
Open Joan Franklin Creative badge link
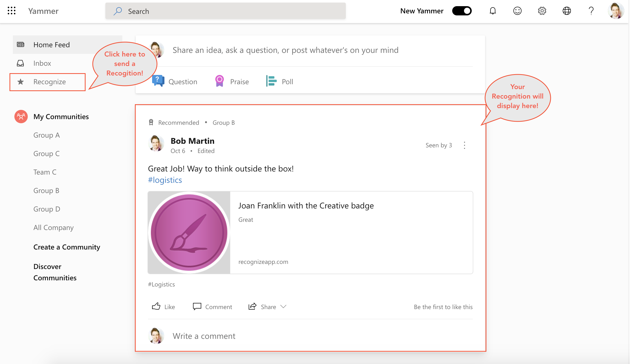click(x=306, y=206)
